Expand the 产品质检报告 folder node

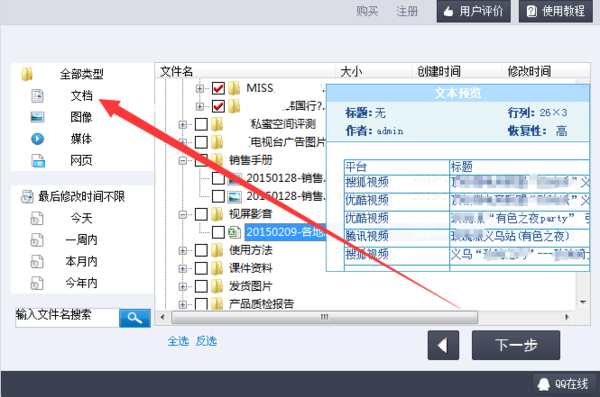(183, 304)
